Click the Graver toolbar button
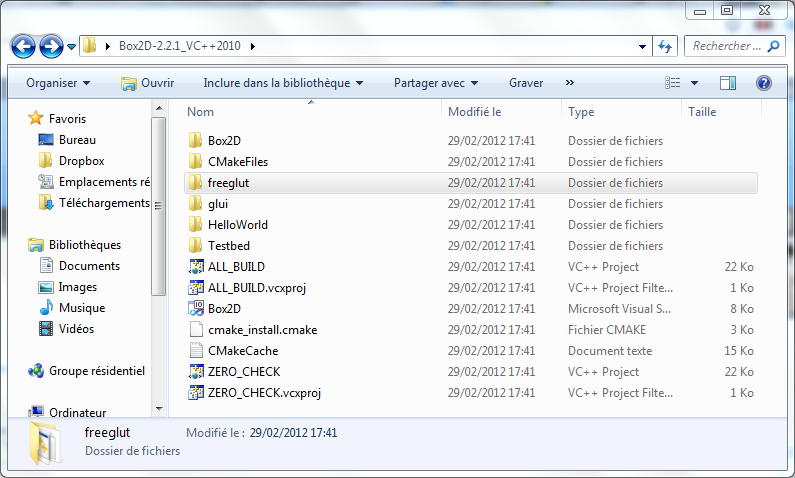The image size is (795, 478). (526, 83)
